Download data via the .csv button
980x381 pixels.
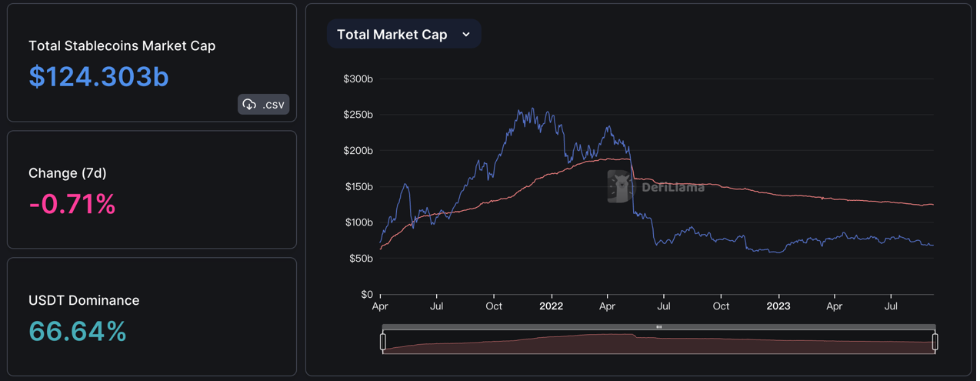(x=263, y=104)
